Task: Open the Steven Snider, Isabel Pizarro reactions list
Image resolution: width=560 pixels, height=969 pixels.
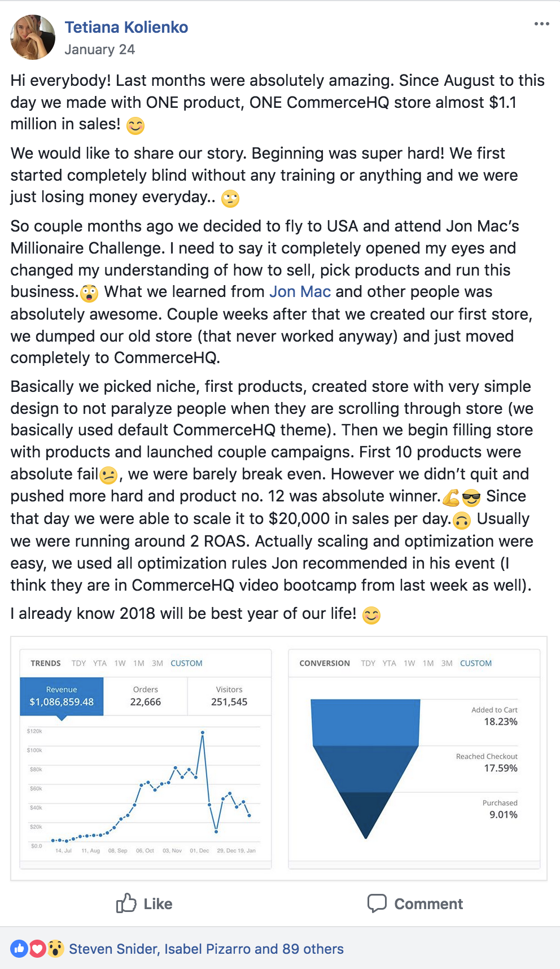Action: pos(206,949)
